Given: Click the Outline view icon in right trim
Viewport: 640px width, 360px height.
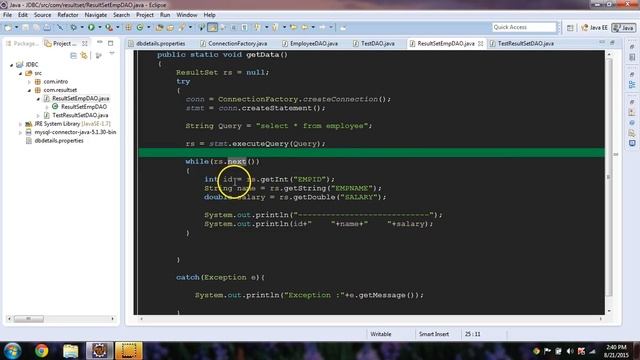Looking at the screenshot, I should tap(632, 84).
